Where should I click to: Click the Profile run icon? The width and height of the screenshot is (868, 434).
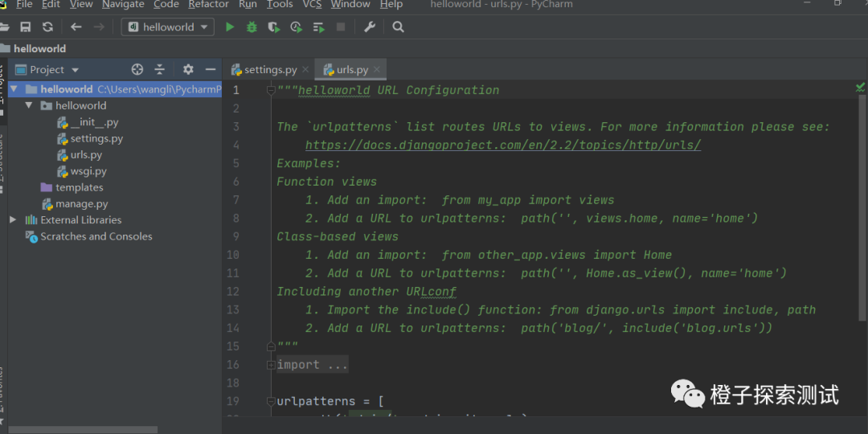point(296,27)
